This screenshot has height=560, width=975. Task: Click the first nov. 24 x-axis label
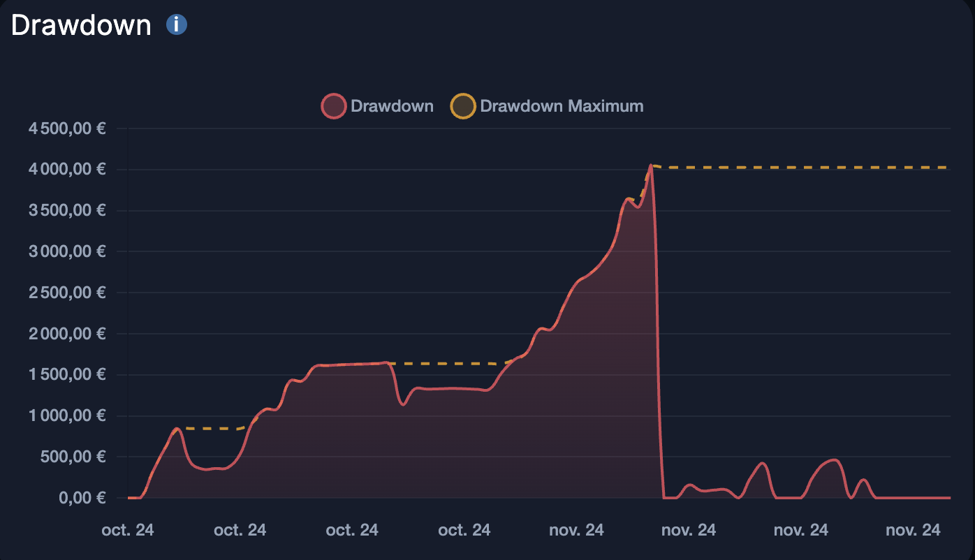pos(576,530)
